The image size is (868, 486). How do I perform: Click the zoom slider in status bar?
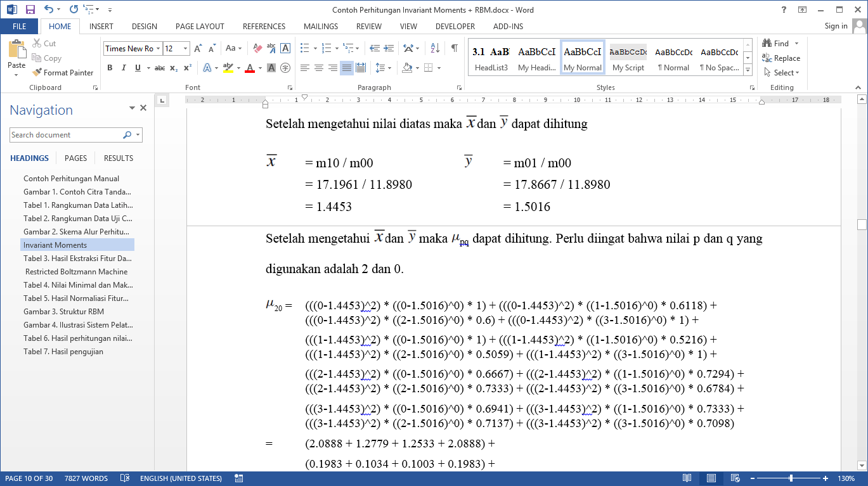(791, 478)
